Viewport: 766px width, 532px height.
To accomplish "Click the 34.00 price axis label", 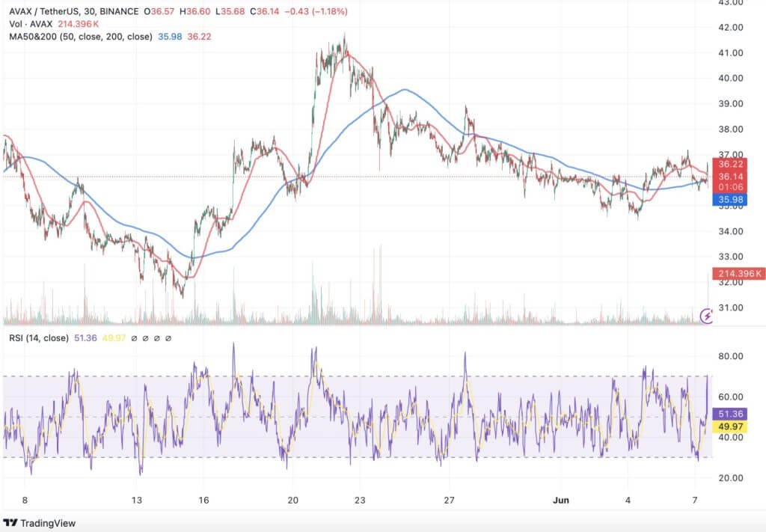I will pos(730,231).
